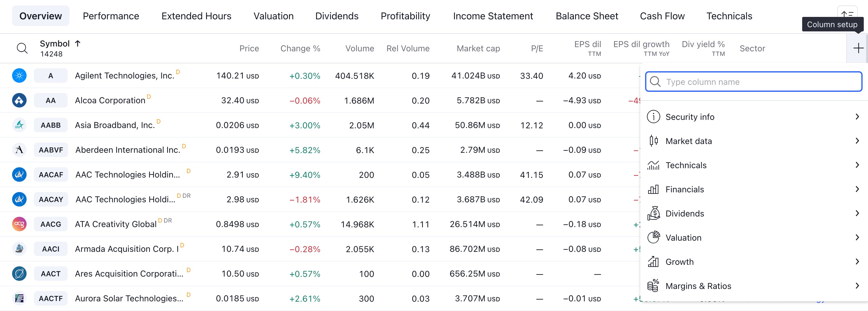868x311 pixels.
Task: Click the Dividends money bag icon
Action: (x=653, y=213)
